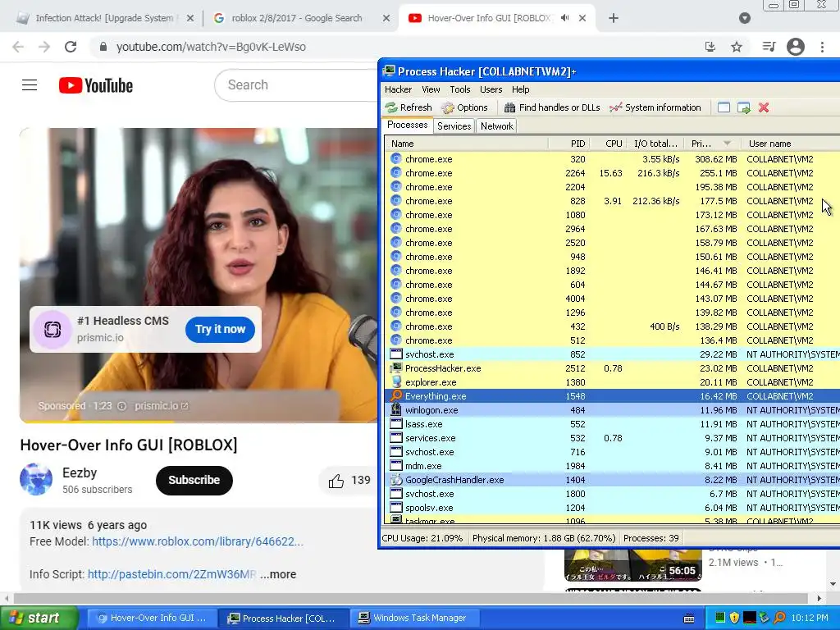
Task: Open a new Chrome tab
Action: (x=614, y=18)
